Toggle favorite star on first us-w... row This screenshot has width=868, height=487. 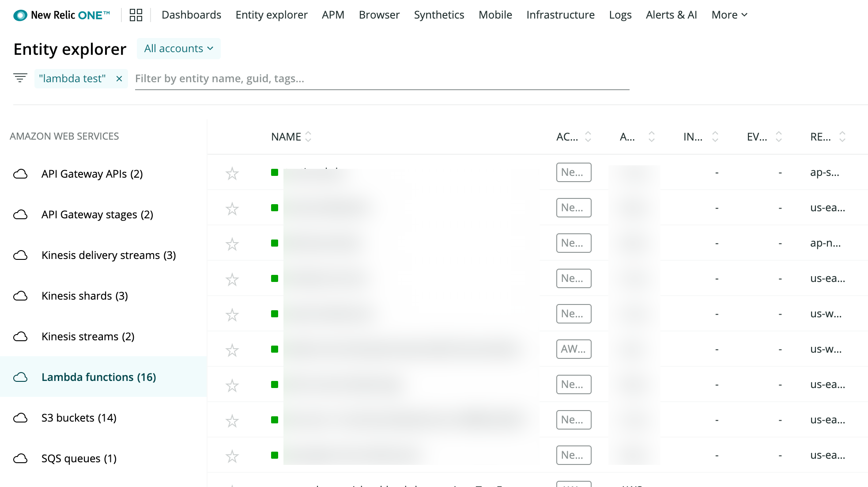point(232,314)
